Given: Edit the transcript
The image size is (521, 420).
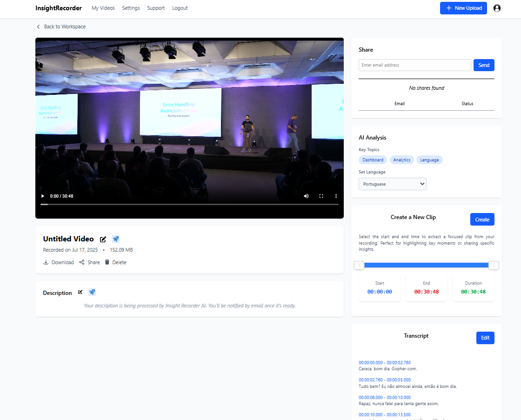Looking at the screenshot, I should (485, 338).
